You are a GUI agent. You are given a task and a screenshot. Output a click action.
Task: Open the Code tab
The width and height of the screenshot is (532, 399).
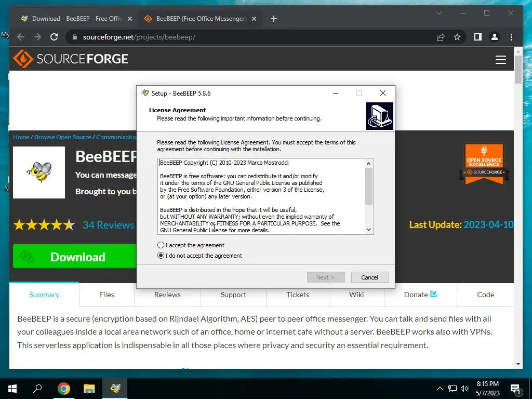tap(486, 295)
